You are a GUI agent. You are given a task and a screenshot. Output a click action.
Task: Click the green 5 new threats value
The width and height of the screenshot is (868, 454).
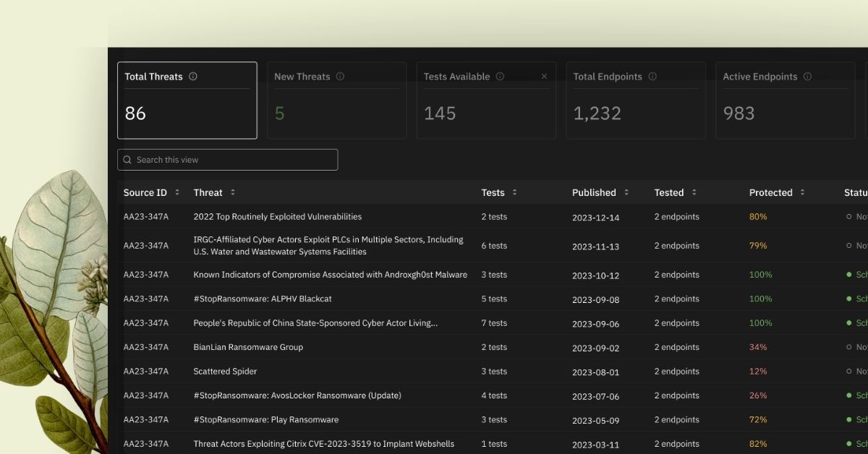coord(279,113)
